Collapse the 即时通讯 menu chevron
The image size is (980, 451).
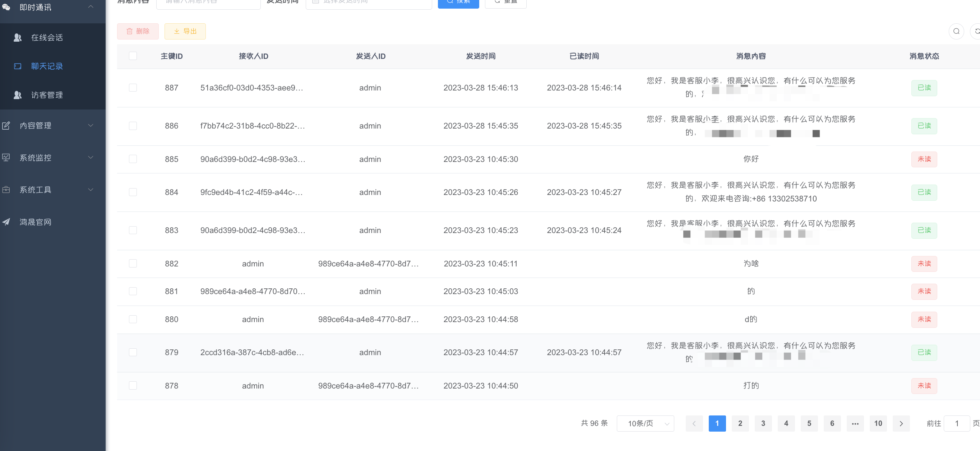pos(91,6)
